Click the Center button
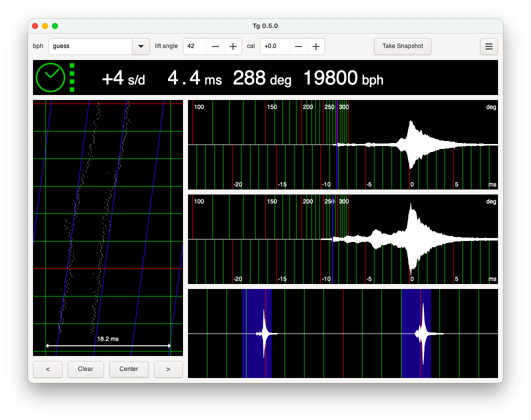The image size is (531, 420). 129,369
